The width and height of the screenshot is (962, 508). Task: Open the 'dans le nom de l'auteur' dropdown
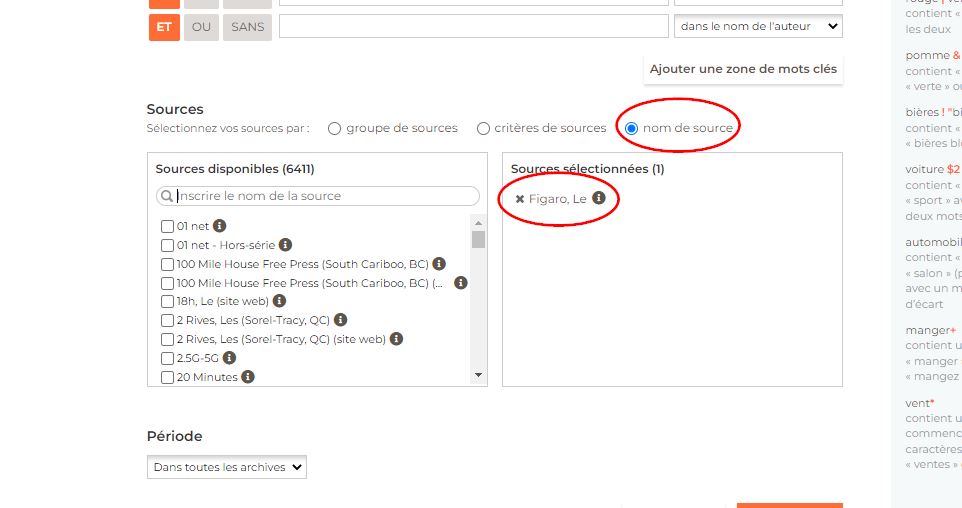pos(758,26)
